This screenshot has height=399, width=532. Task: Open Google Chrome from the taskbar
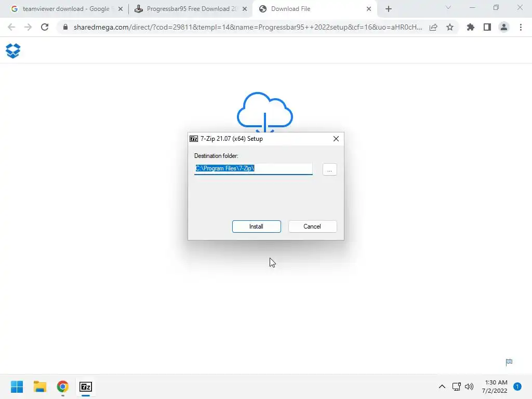coord(63,387)
